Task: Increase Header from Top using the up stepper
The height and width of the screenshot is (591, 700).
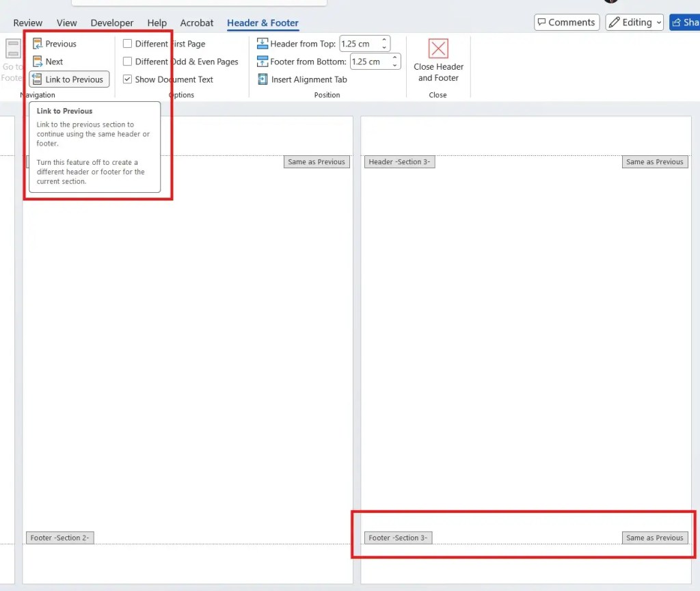Action: point(384,40)
